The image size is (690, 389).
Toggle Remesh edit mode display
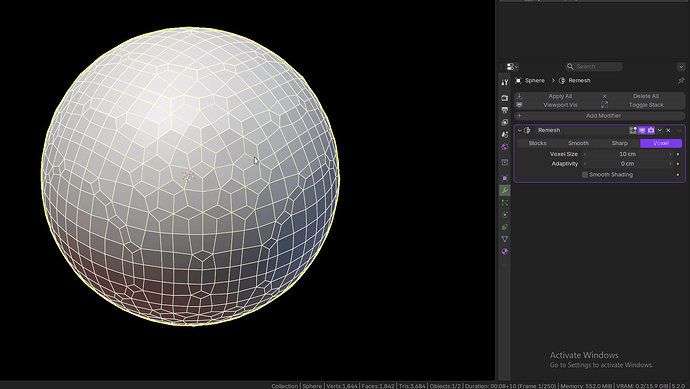click(x=633, y=130)
